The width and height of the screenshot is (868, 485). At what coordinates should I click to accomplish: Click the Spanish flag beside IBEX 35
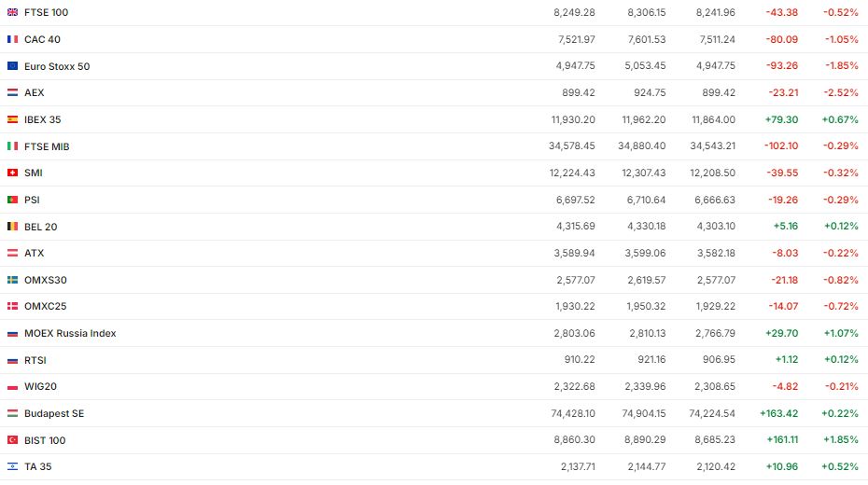12,119
